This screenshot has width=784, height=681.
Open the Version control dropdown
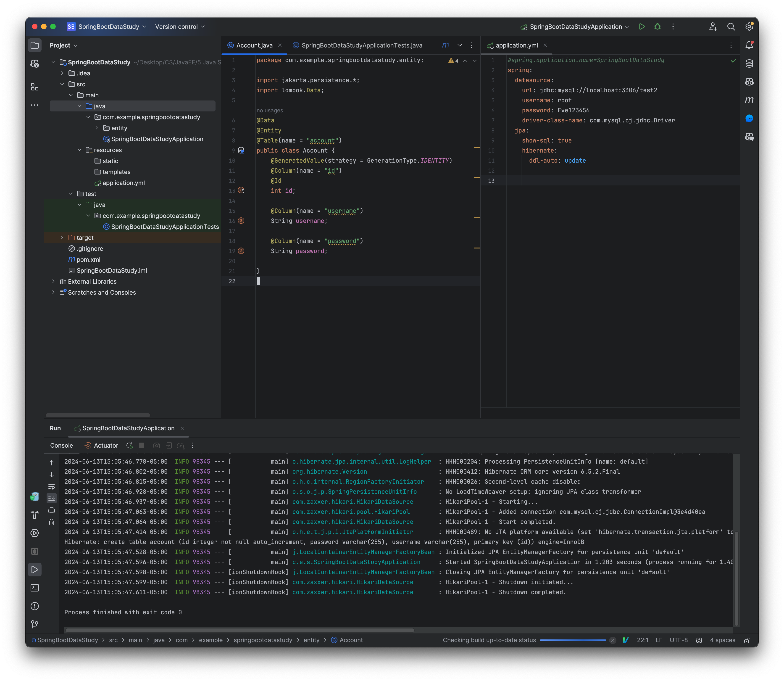click(180, 26)
